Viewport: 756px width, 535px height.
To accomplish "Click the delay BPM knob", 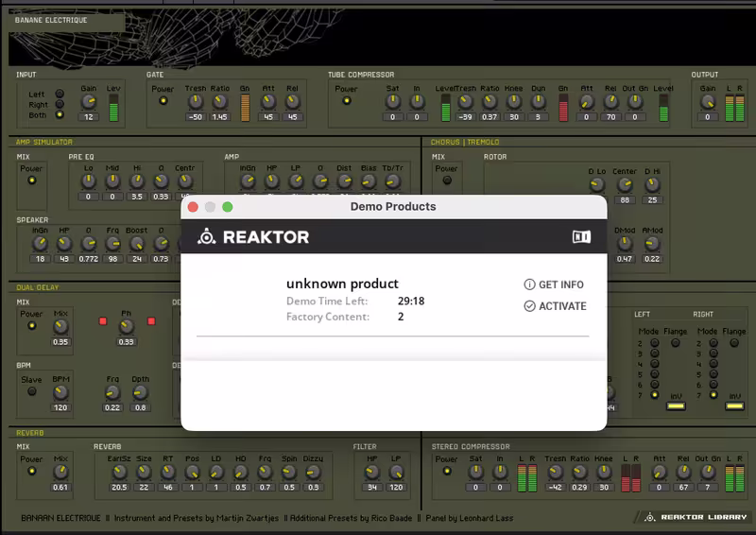I will point(60,392).
